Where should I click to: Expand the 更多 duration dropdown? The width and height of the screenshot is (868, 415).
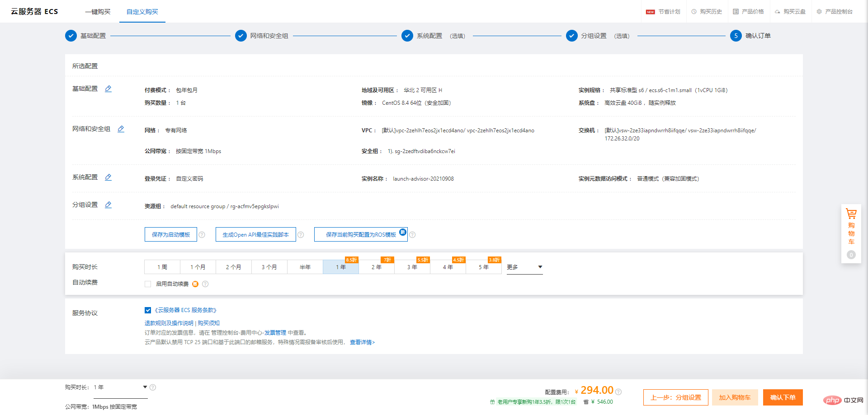[524, 267]
